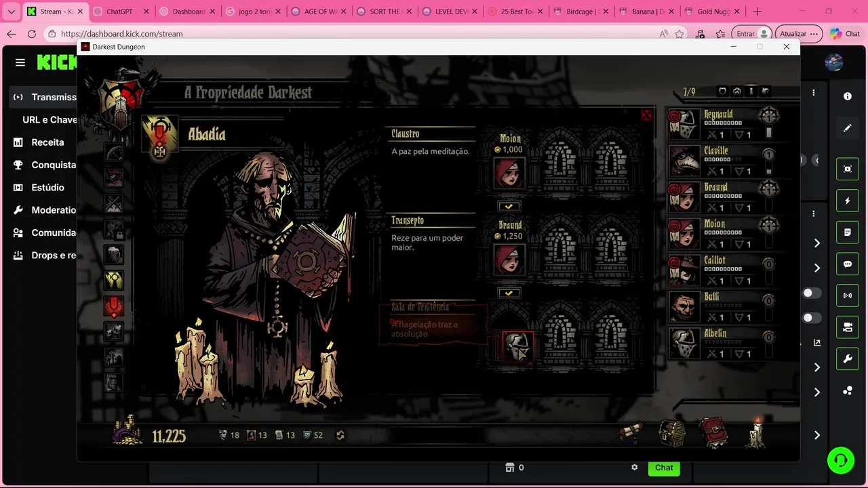Select the tavern beer mug icon
The width and height of the screenshot is (868, 488).
(x=113, y=255)
